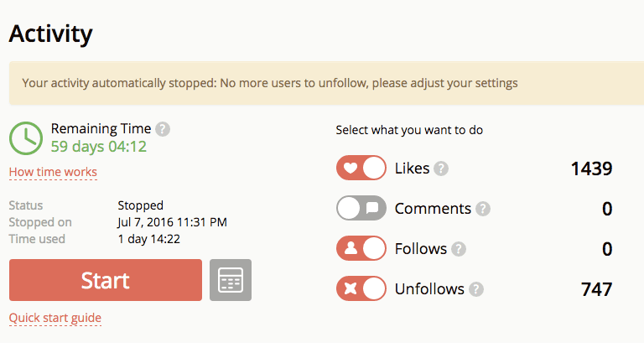This screenshot has height=358, width=644.
Task: Click the Stopped on date Jul 7, 2016
Action: [172, 222]
